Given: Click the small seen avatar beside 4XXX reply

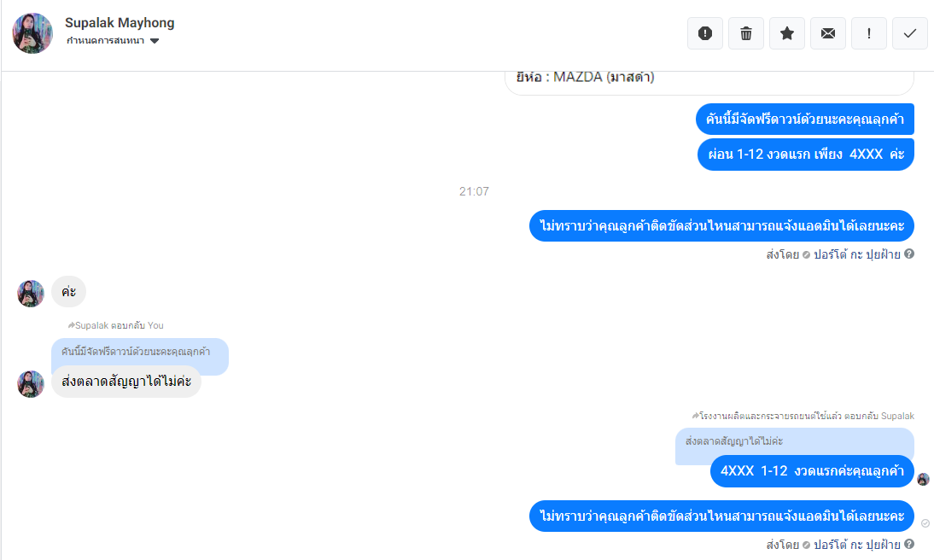Looking at the screenshot, I should point(923,479).
